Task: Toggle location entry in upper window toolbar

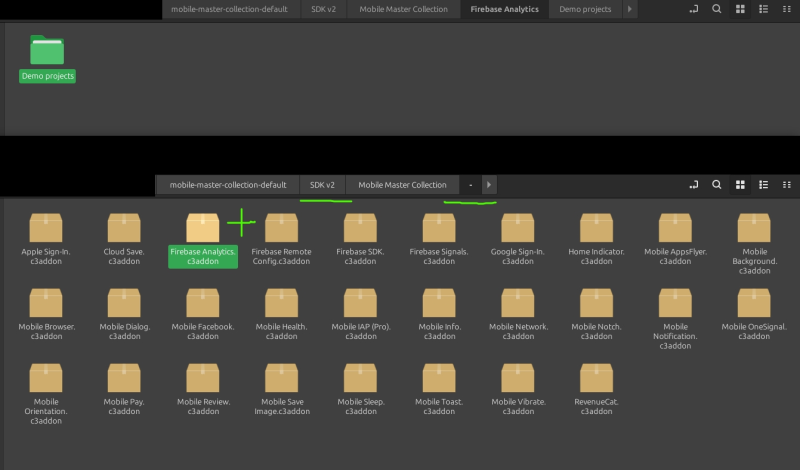Action: point(693,9)
